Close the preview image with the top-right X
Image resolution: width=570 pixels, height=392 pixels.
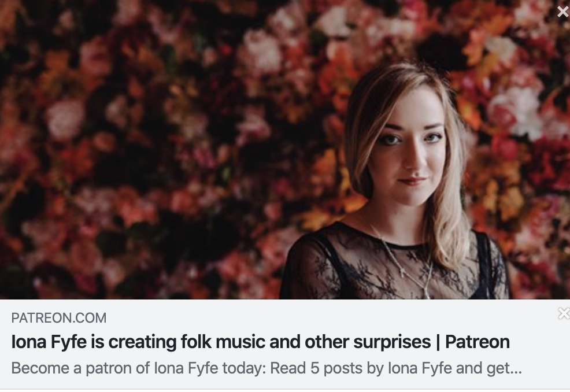coord(562,12)
